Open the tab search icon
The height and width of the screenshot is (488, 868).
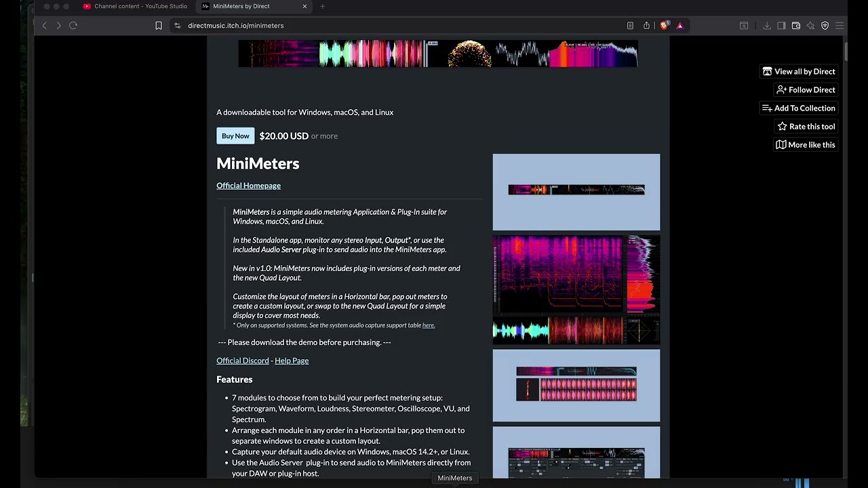pyautogui.click(x=744, y=26)
